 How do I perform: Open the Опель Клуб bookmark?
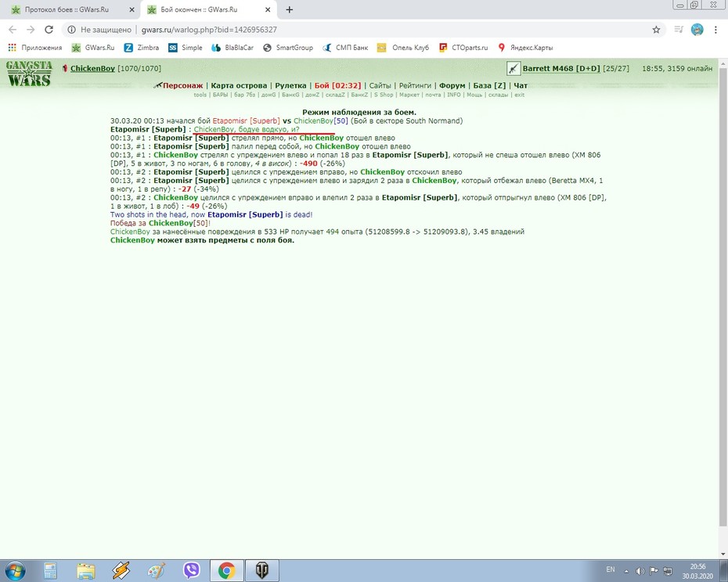403,48
